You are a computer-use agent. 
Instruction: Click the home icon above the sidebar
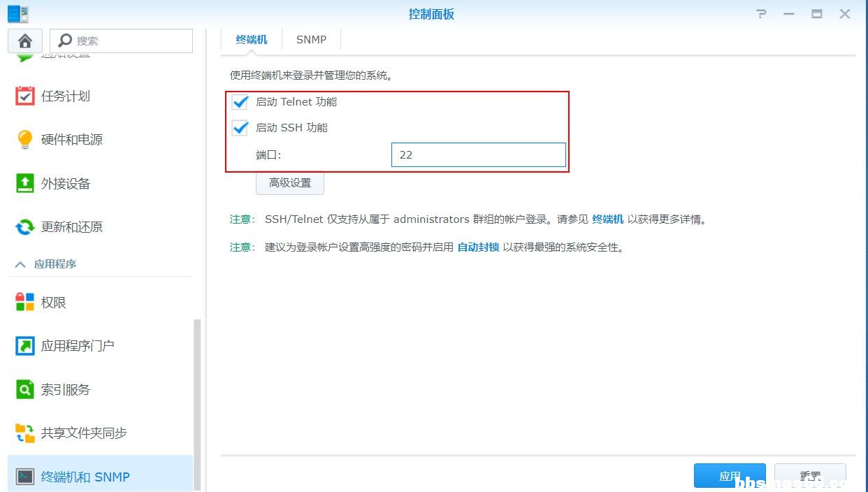[x=24, y=41]
